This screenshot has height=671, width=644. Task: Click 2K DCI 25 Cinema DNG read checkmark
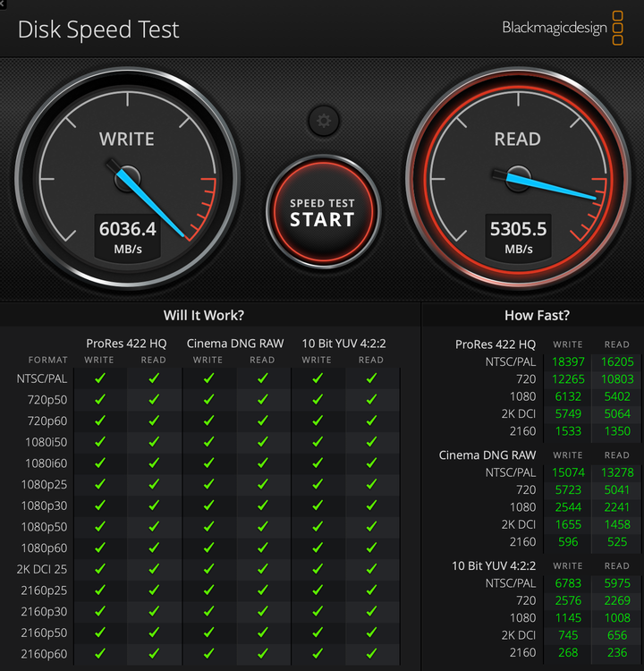point(263,569)
